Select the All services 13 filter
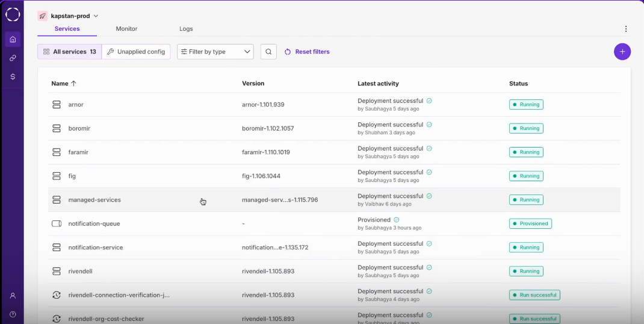 tap(69, 52)
